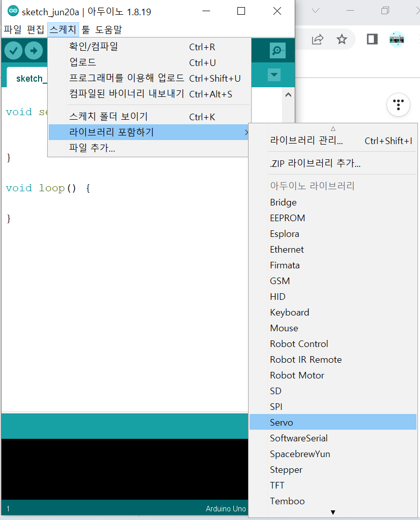
Task: Include the Servo library
Action: pos(333,422)
